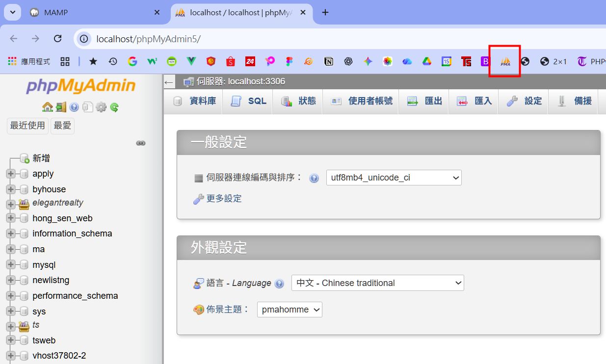Click the link chain icon in sidebar

tap(141, 143)
